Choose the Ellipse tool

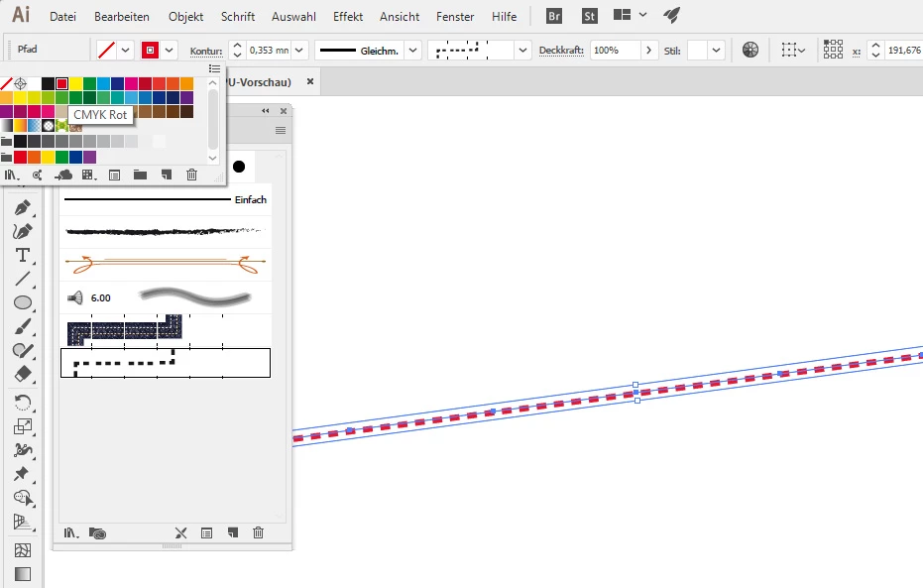click(23, 302)
